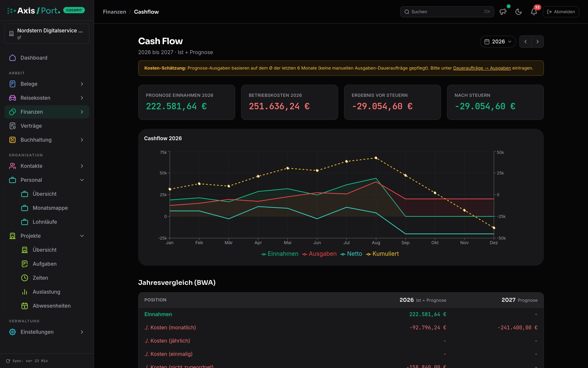Click the Einnahmen row in BWA table
The width and height of the screenshot is (588, 368).
341,314
